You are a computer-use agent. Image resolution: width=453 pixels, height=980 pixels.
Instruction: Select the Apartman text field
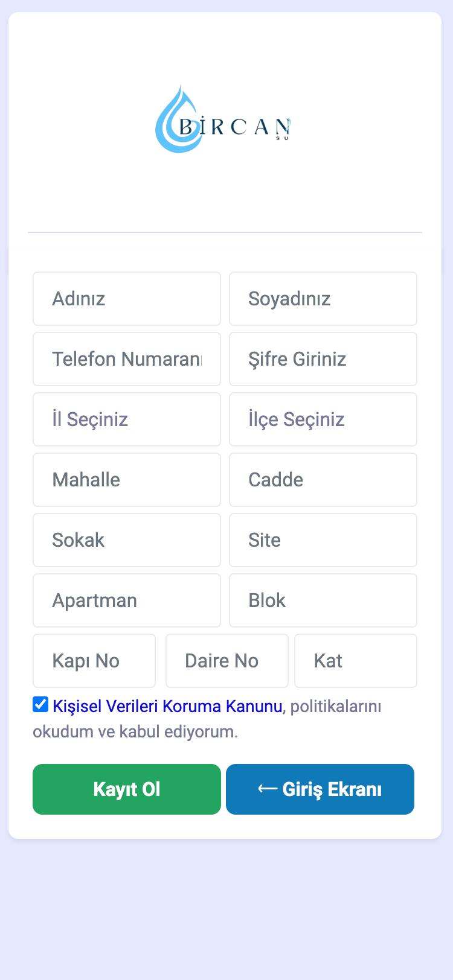click(127, 600)
